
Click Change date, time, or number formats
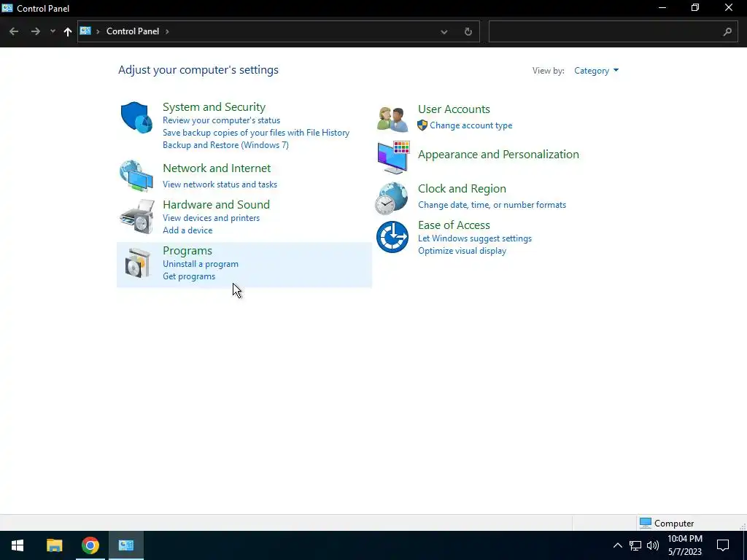pyautogui.click(x=492, y=205)
